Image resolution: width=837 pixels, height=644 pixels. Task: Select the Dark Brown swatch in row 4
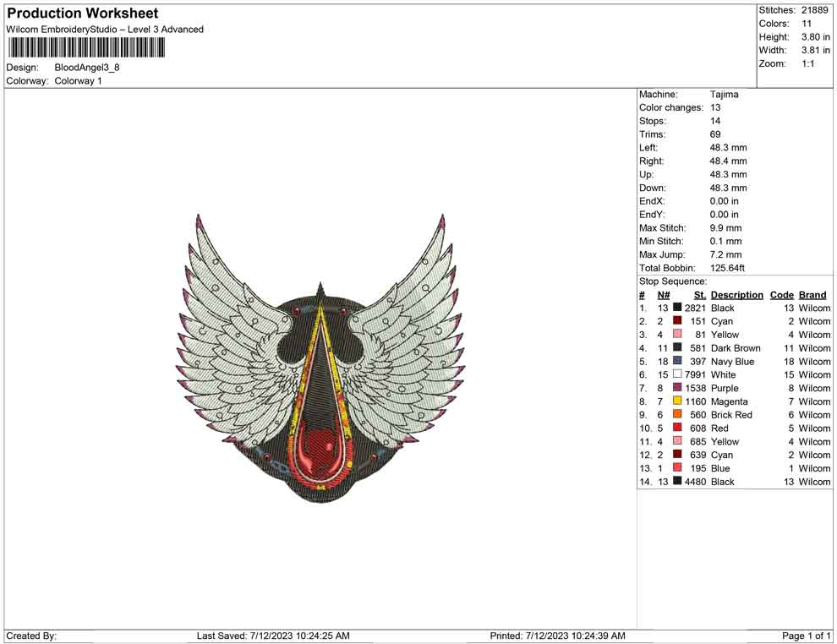[677, 347]
